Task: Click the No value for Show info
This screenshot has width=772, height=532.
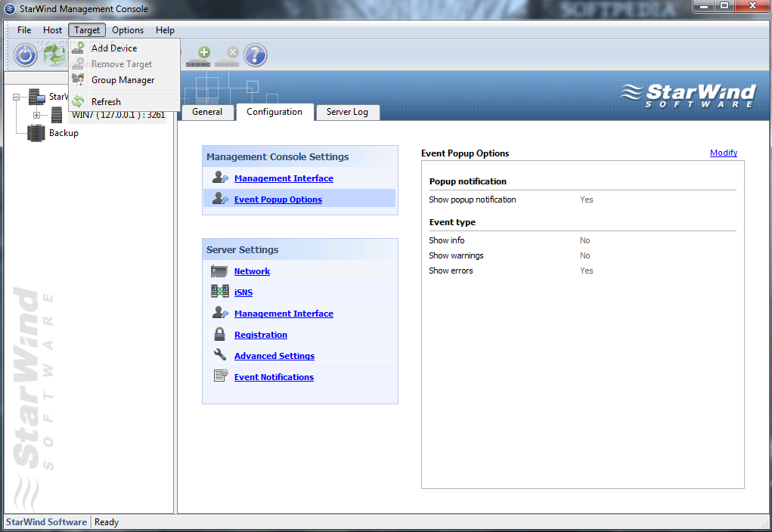Action: pos(585,240)
